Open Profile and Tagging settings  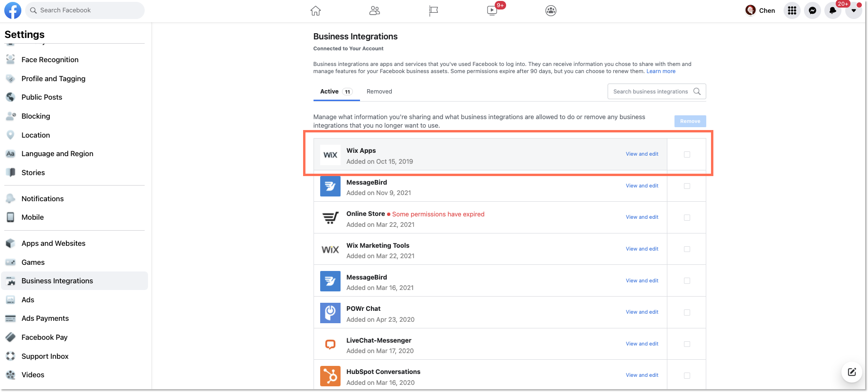(x=74, y=79)
